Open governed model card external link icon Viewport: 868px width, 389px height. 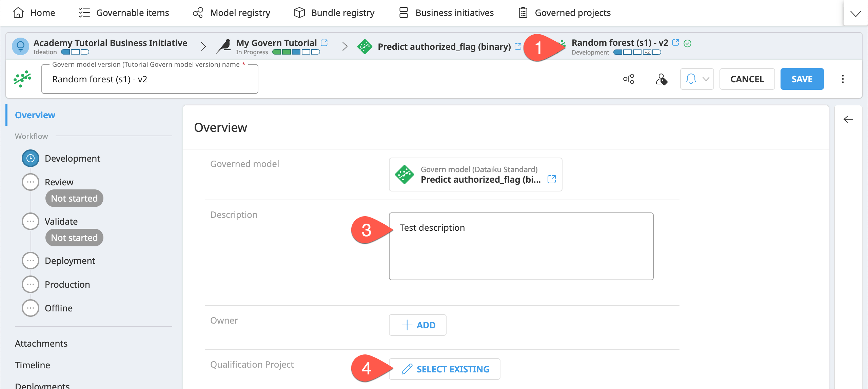pos(552,179)
